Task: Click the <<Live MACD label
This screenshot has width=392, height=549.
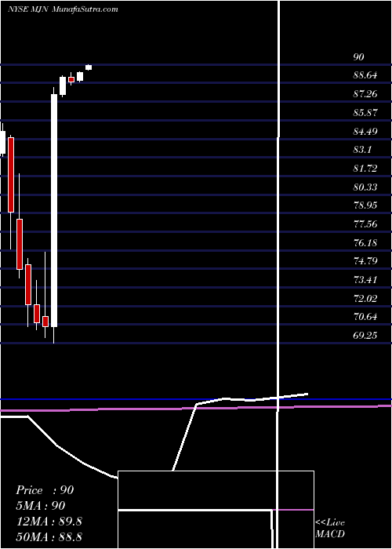Action: 330,529
